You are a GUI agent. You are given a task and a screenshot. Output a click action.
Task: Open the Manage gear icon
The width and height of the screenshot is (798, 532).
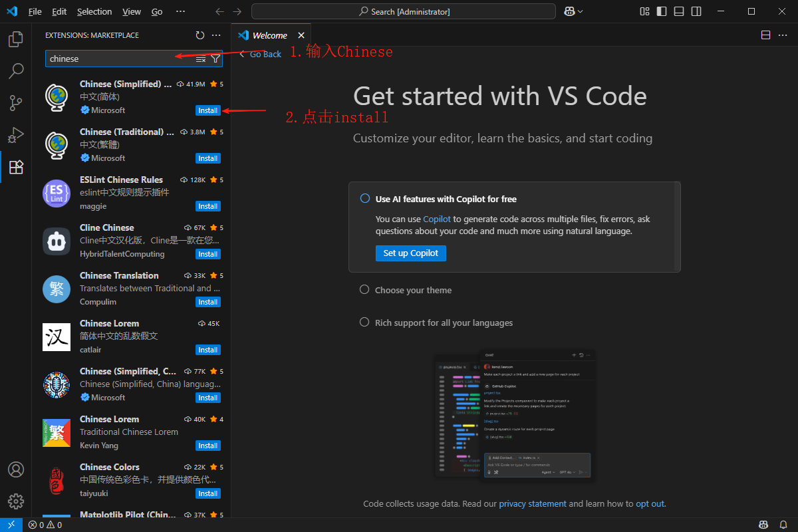coord(16,501)
